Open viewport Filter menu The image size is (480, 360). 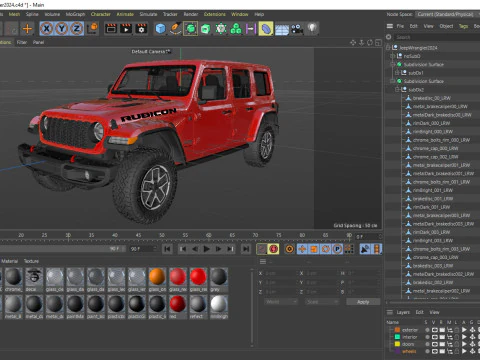tap(22, 42)
